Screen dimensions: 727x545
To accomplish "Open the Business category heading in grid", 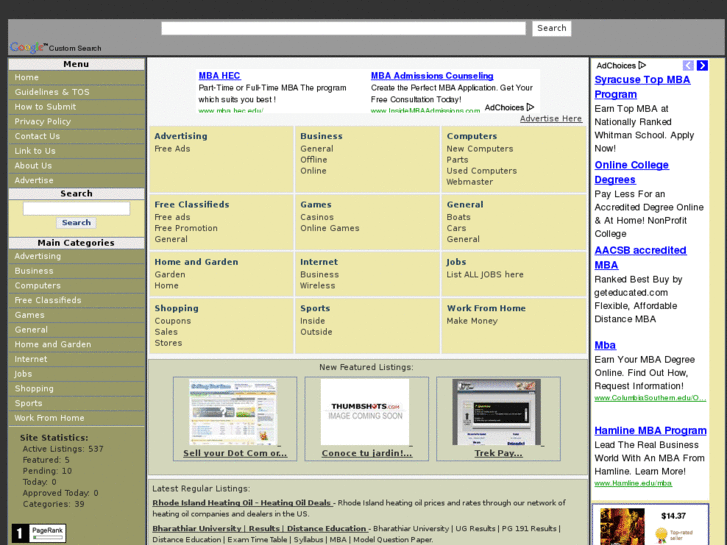I will [x=321, y=136].
